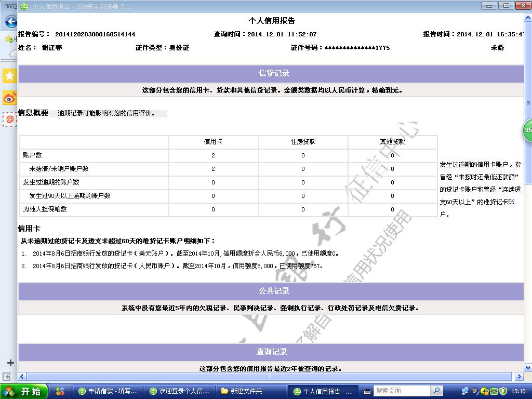The width and height of the screenshot is (532, 399).
Task: Click the 开始 Start button
Action: tap(24, 391)
